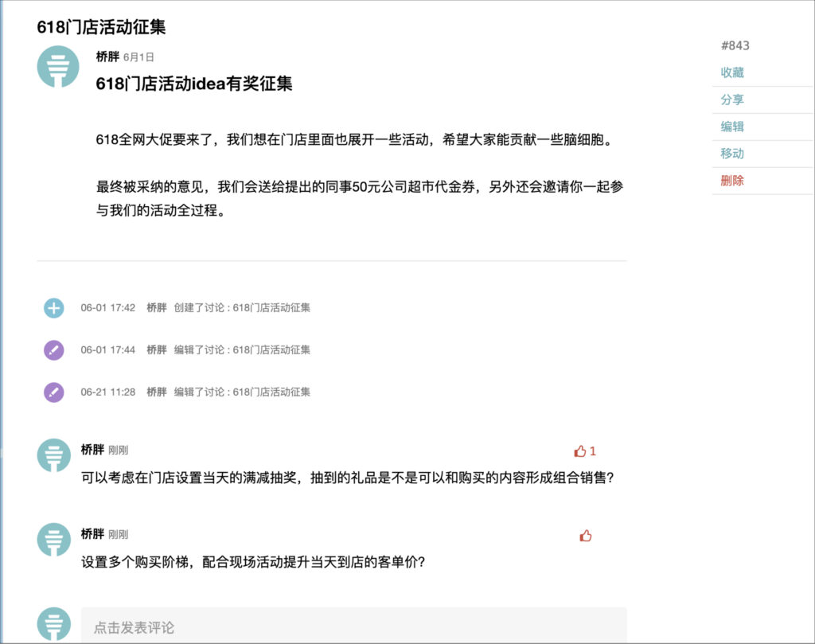The image size is (815, 644).
Task: Click commenter name 桥胖 on the 购买阶梯 comment
Action: [x=92, y=533]
